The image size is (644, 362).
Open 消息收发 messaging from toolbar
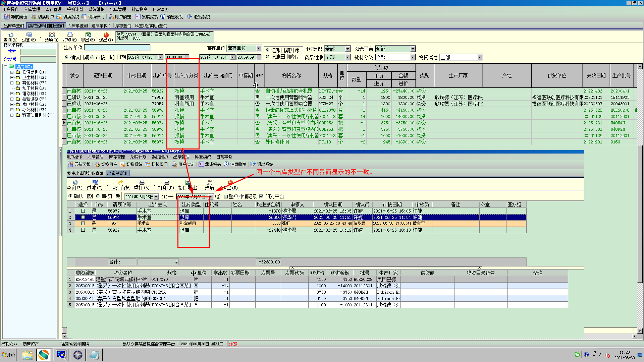pyautogui.click(x=172, y=17)
